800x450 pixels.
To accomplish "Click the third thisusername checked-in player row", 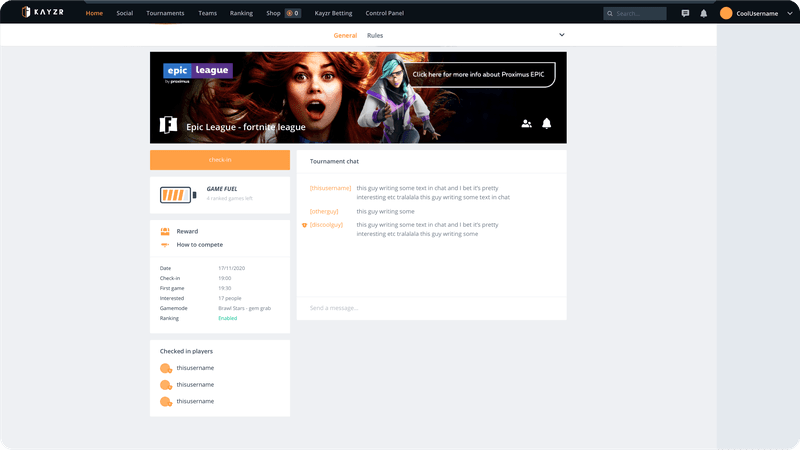I will click(187, 402).
